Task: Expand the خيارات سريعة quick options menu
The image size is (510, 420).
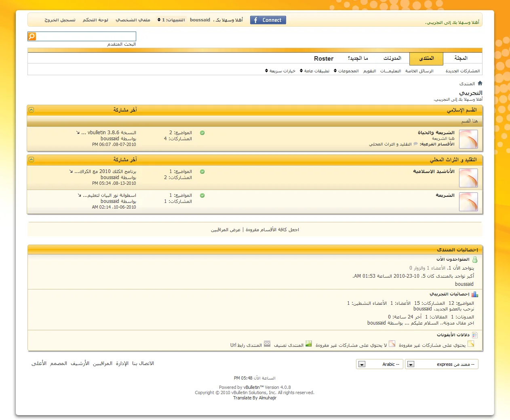Action: pyautogui.click(x=280, y=71)
